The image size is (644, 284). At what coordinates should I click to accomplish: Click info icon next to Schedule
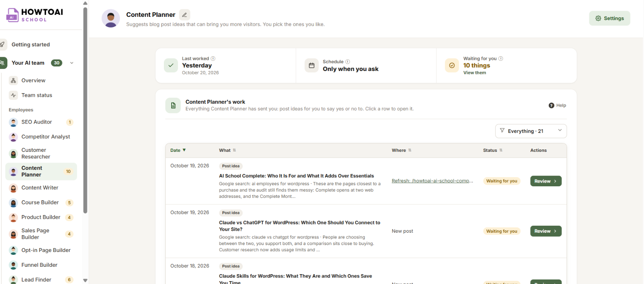point(348,62)
